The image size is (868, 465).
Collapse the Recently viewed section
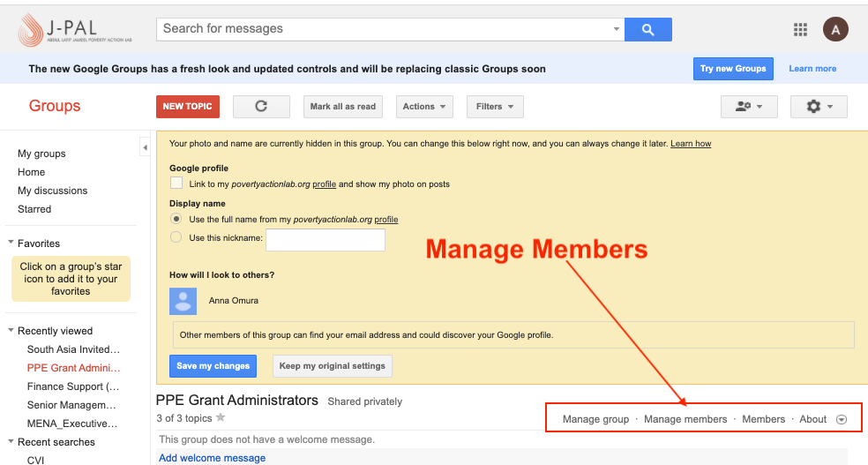click(x=11, y=330)
